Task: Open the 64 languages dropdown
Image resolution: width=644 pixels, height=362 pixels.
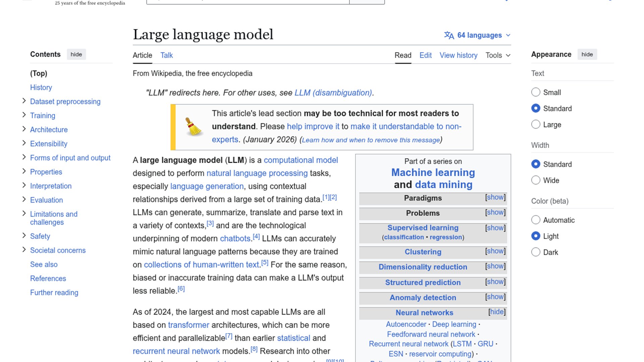Action: pos(480,35)
